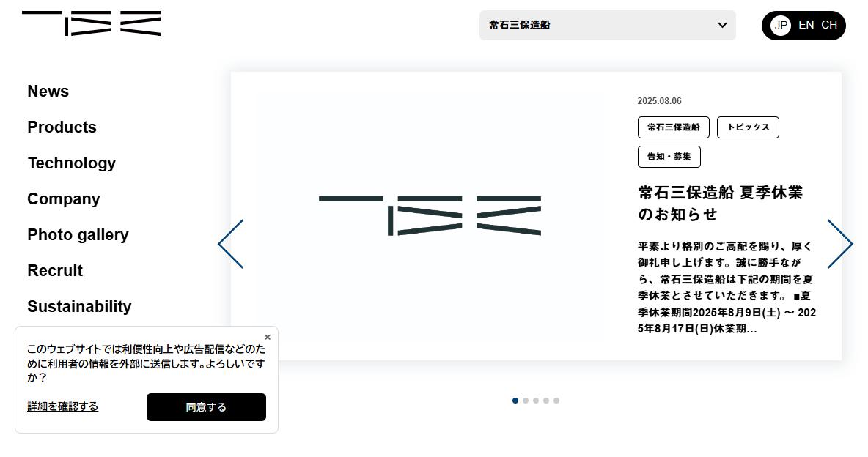Click the 常石三保造船 tag on the news card

(673, 127)
